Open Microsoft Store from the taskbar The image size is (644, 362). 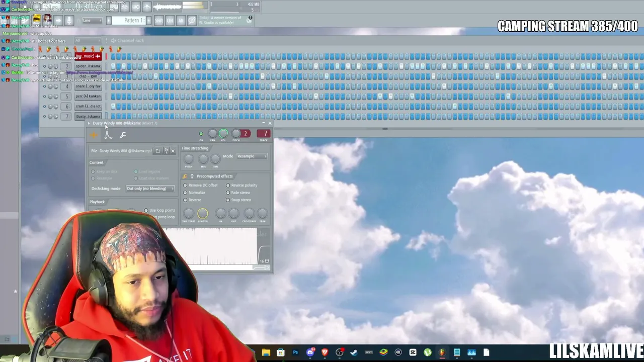click(281, 352)
